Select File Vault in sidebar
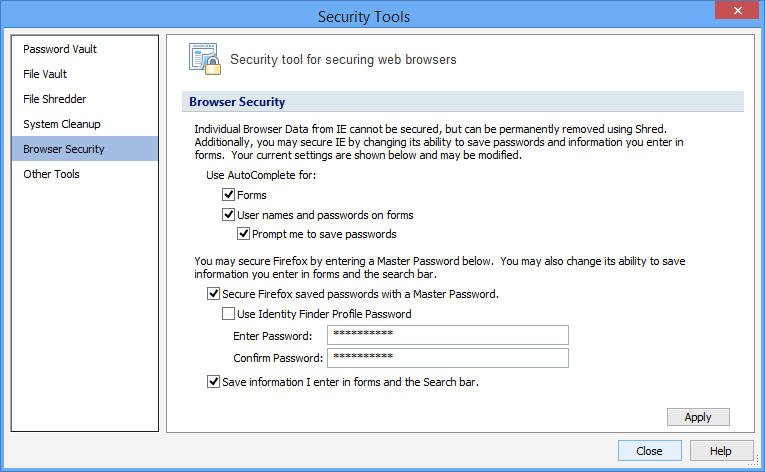 pyautogui.click(x=46, y=74)
